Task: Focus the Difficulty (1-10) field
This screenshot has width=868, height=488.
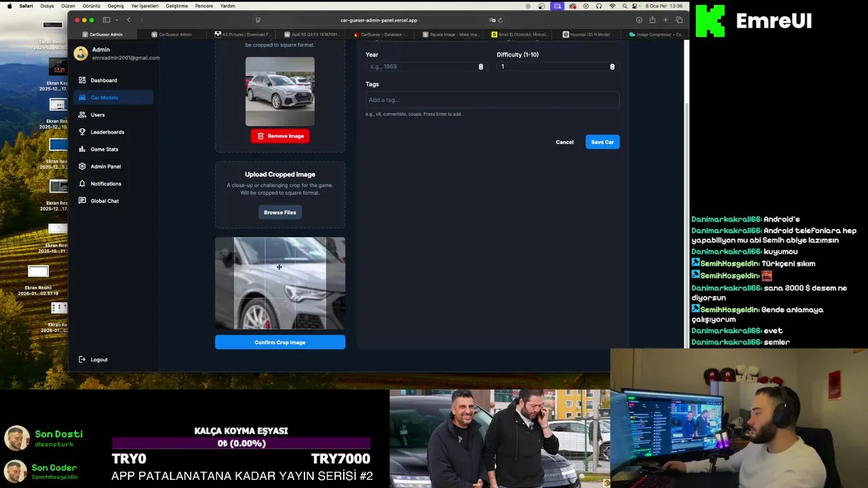Action: (x=557, y=66)
